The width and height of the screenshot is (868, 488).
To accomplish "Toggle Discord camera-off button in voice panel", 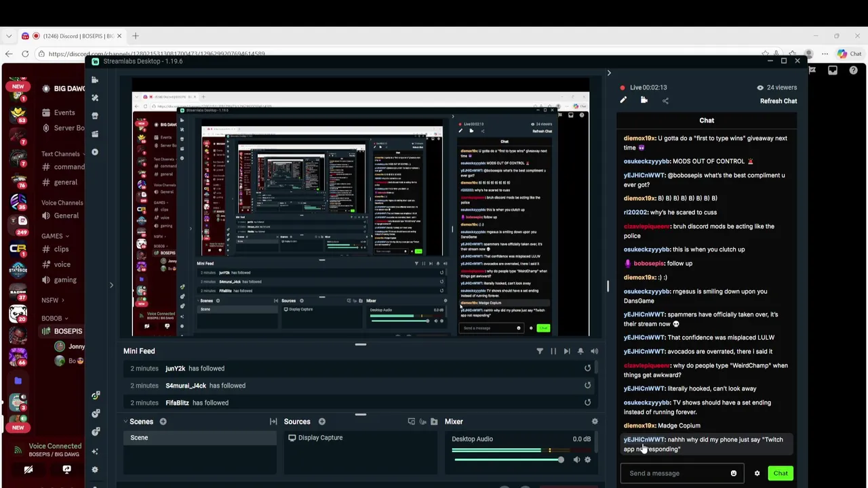I will [28, 470].
